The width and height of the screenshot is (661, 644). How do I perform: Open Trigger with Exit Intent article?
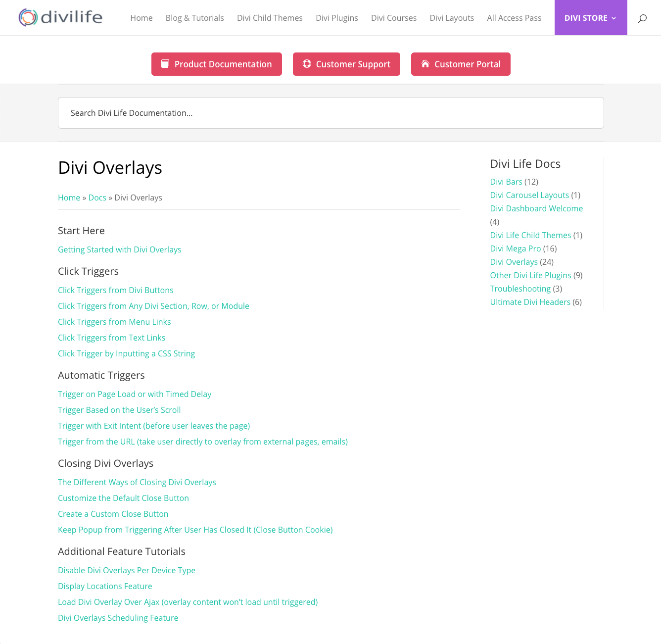(154, 426)
